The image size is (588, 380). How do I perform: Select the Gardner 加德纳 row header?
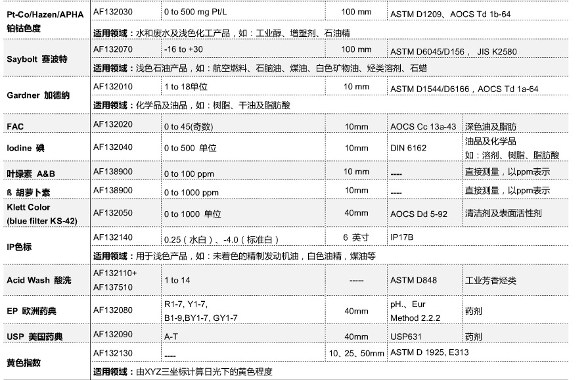pyautogui.click(x=38, y=95)
